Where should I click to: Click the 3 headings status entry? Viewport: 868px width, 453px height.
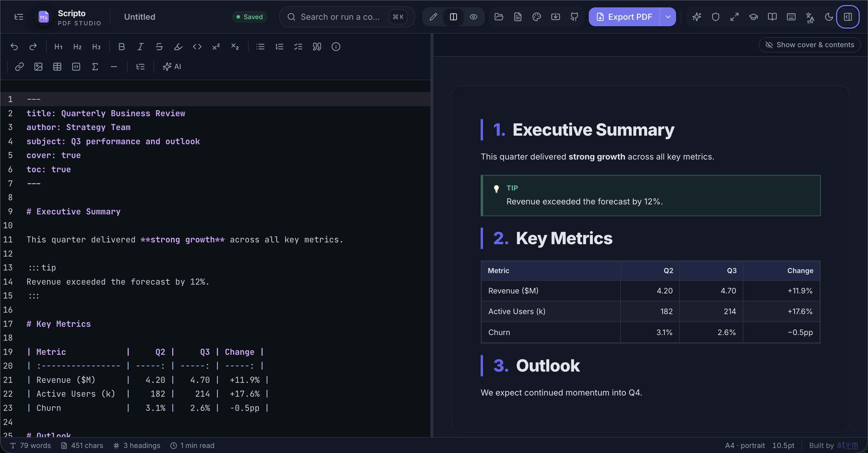pos(137,445)
